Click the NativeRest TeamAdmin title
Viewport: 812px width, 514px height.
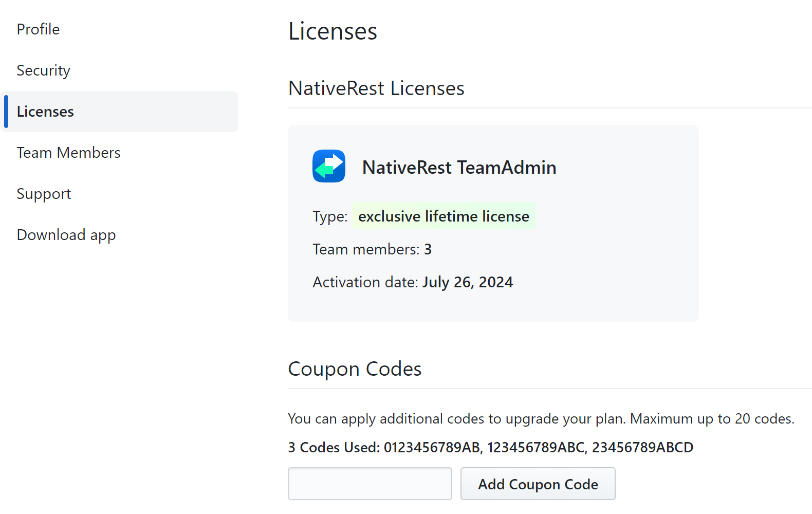coord(459,168)
